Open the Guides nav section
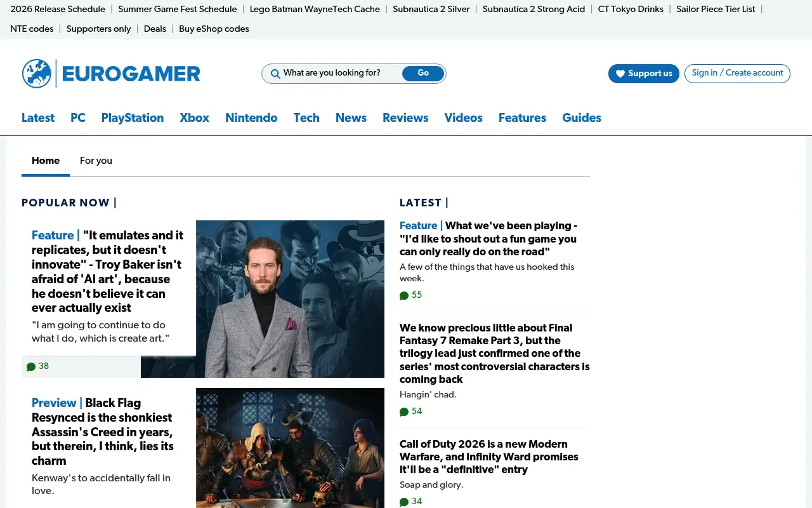 582,118
